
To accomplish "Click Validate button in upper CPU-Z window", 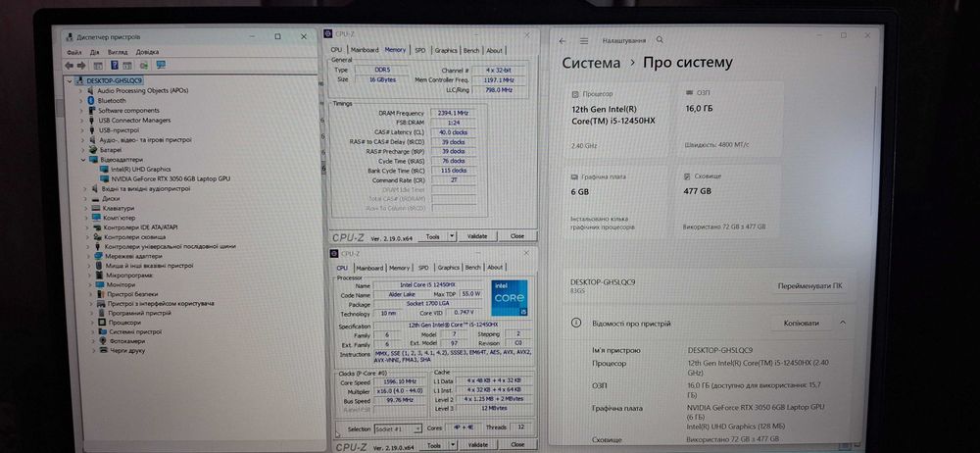I will 477,236.
